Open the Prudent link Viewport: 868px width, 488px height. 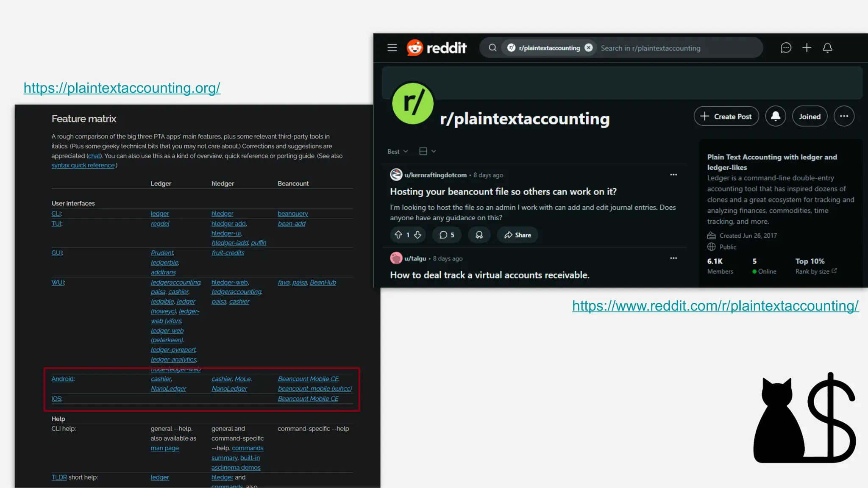pyautogui.click(x=162, y=253)
